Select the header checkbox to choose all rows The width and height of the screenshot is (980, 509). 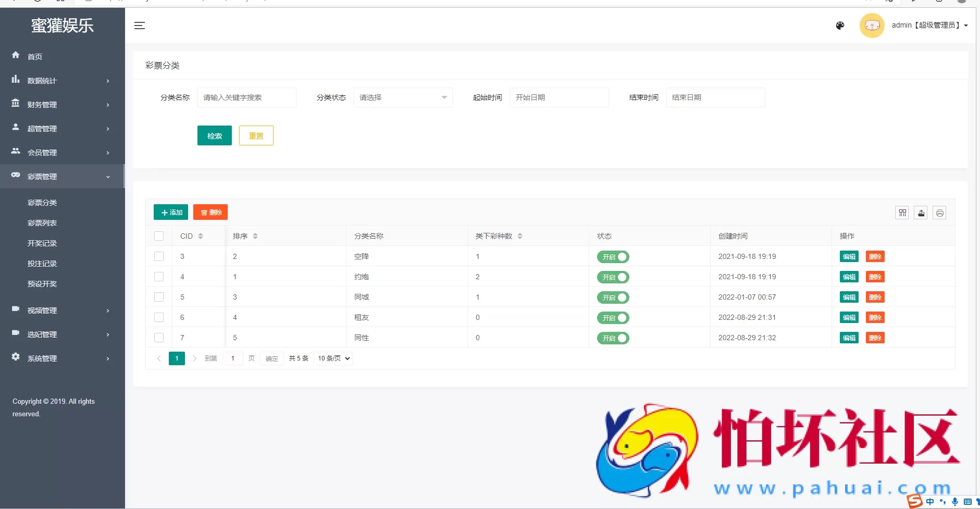pos(159,235)
